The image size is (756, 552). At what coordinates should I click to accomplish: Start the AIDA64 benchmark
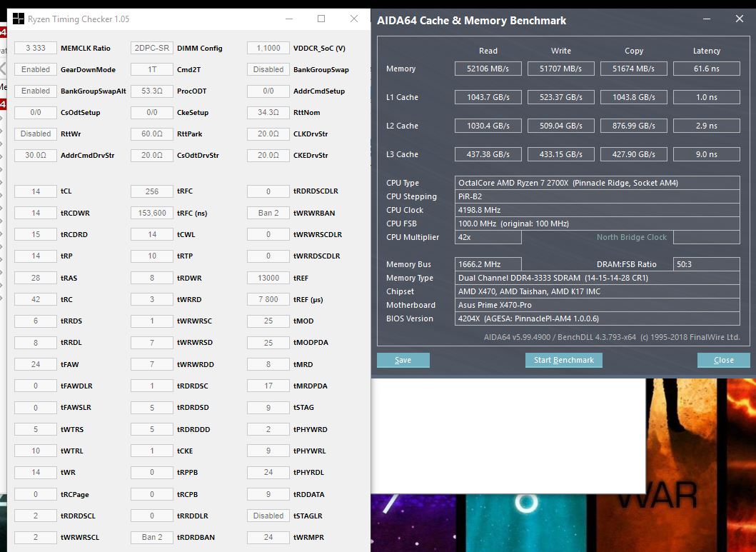pyautogui.click(x=564, y=360)
